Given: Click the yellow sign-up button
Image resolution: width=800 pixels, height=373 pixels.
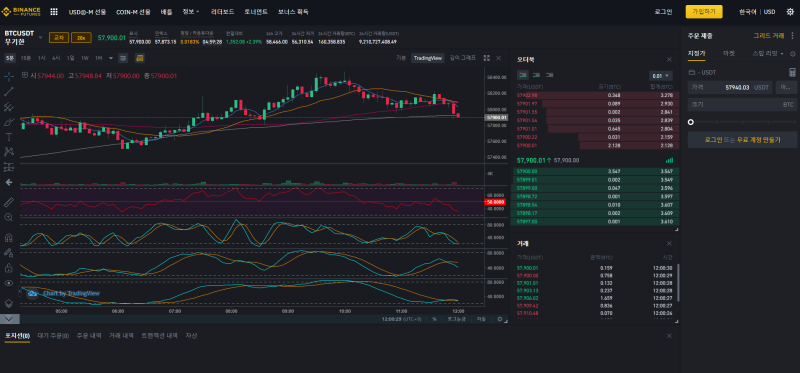Looking at the screenshot, I should tap(704, 12).
